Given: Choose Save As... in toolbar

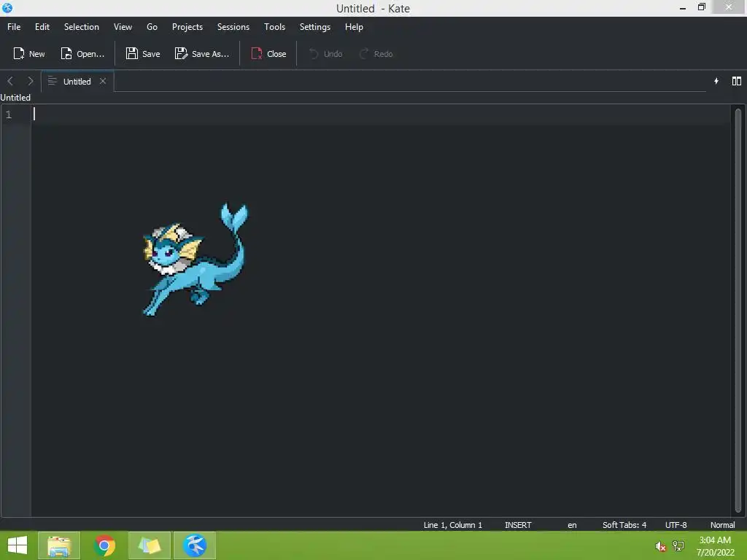Looking at the screenshot, I should point(202,54).
